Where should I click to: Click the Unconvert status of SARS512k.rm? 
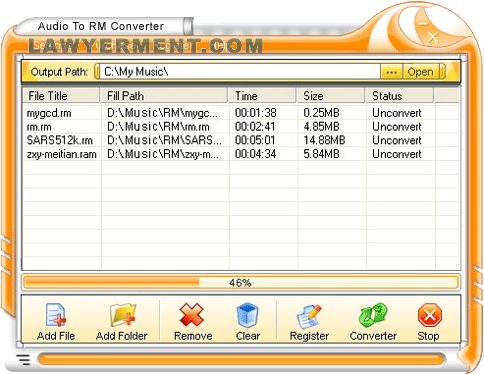397,140
